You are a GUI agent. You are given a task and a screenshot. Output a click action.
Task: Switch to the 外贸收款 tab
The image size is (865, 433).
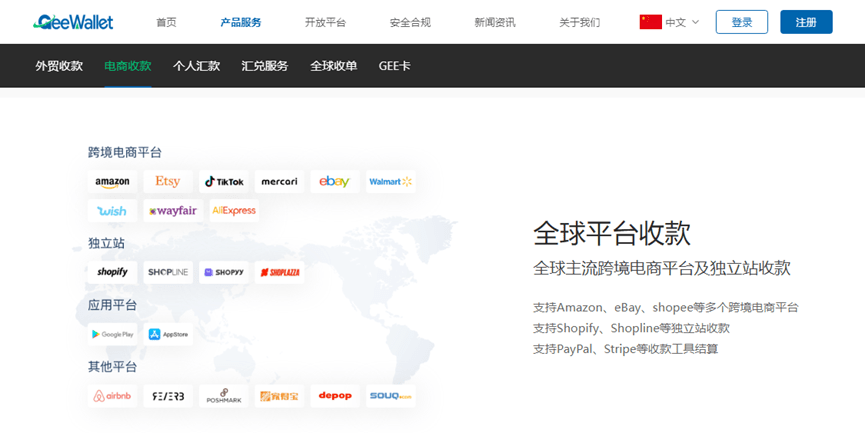coord(59,66)
